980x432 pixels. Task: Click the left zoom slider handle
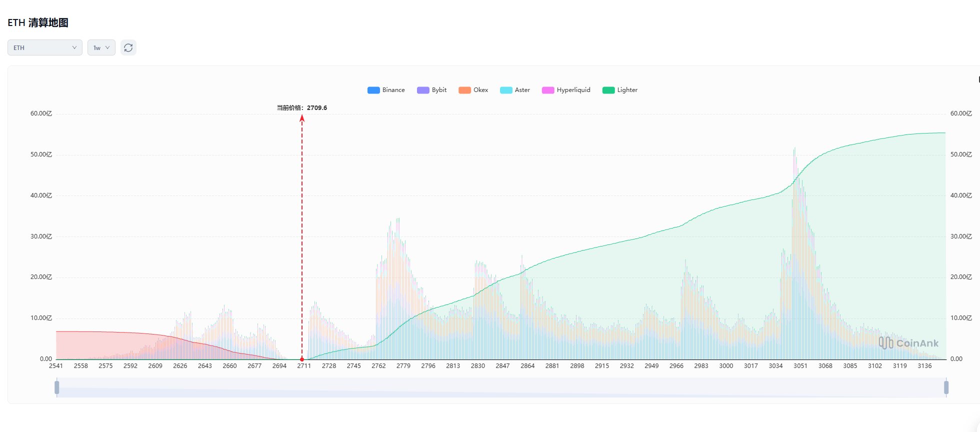[57, 387]
